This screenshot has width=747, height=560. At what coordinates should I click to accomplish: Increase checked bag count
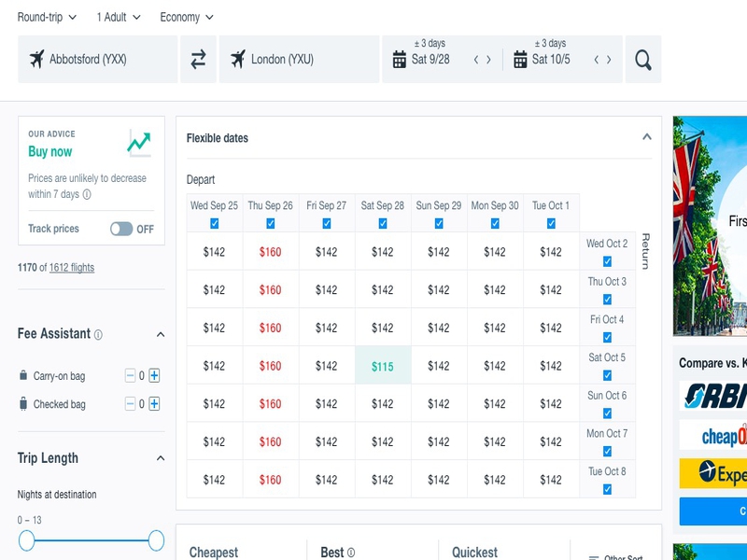[x=154, y=404]
